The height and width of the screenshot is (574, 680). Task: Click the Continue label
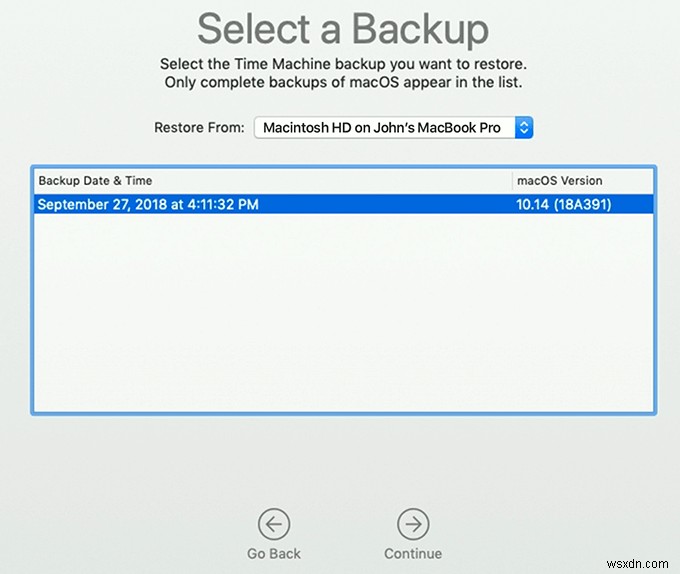coord(413,554)
